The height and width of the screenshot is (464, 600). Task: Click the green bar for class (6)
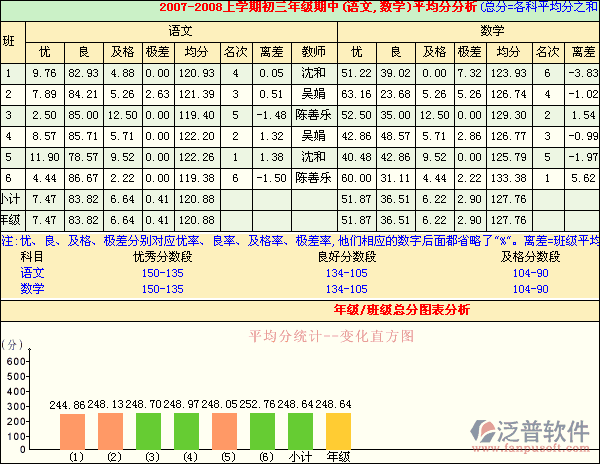tap(262, 431)
